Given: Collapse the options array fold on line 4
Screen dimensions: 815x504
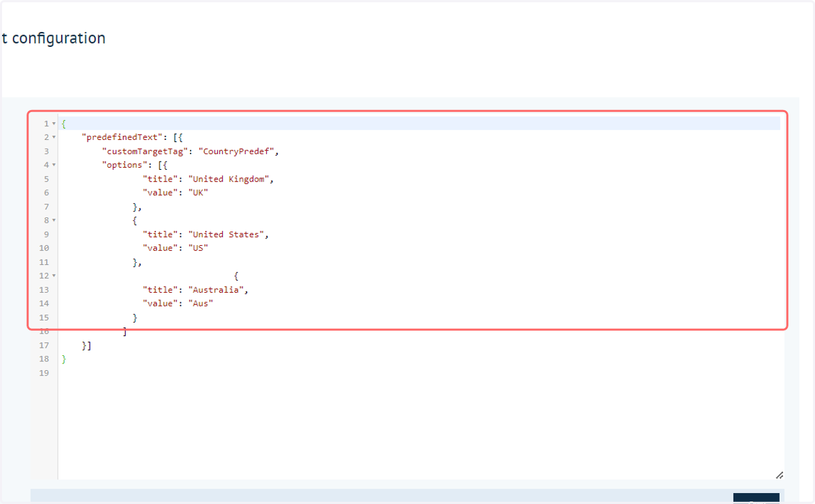Looking at the screenshot, I should tap(54, 165).
